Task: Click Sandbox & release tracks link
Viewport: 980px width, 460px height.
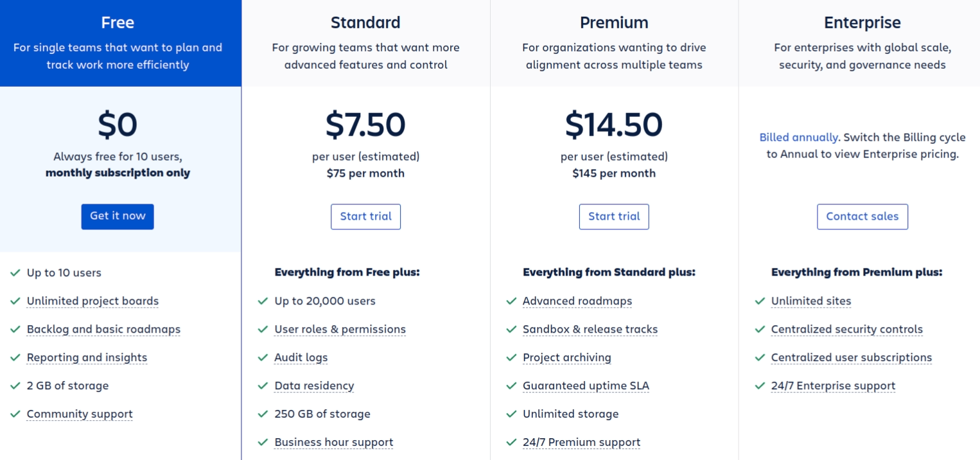Action: click(x=590, y=329)
